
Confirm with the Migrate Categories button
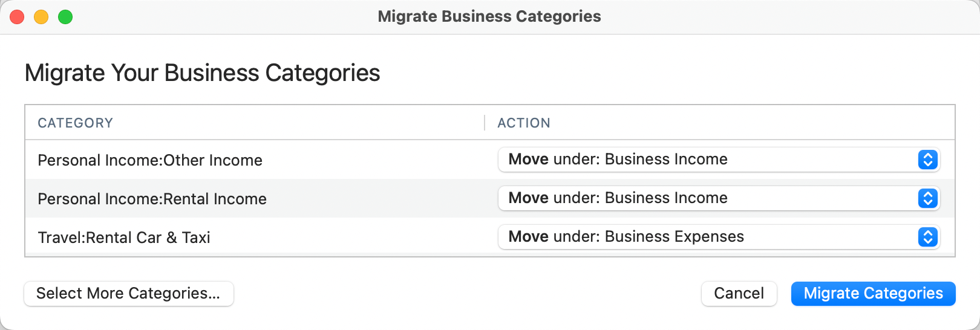click(873, 294)
